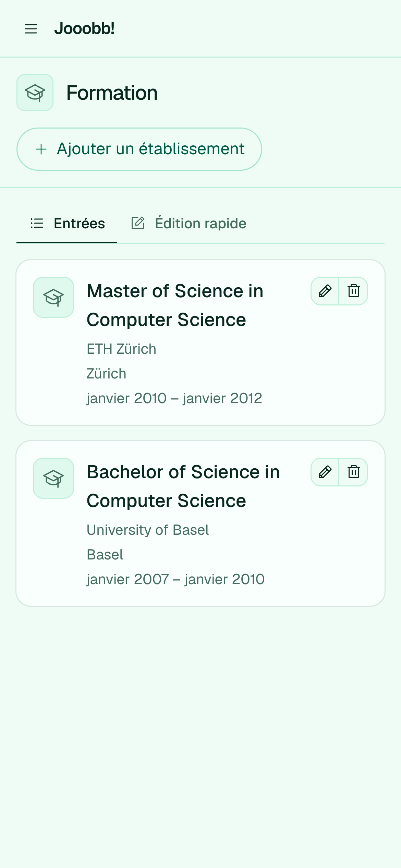
Task: Delete the Master of Science entry
Action: 353,291
